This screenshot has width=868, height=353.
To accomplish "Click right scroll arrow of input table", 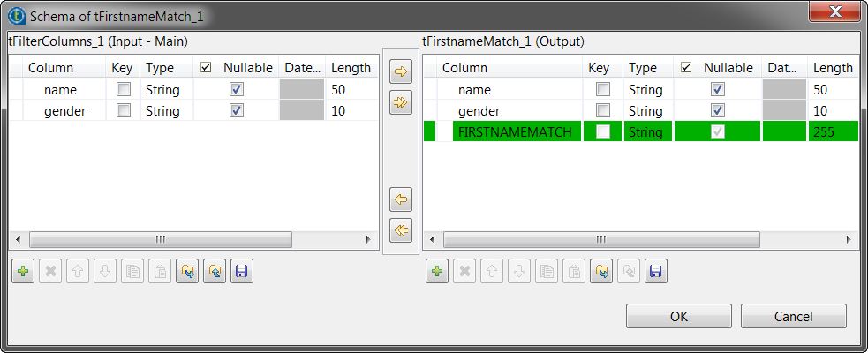I will [x=369, y=239].
